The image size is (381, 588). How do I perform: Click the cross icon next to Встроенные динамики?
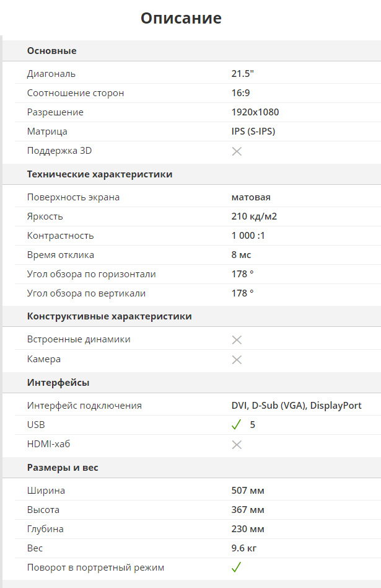coord(237,340)
